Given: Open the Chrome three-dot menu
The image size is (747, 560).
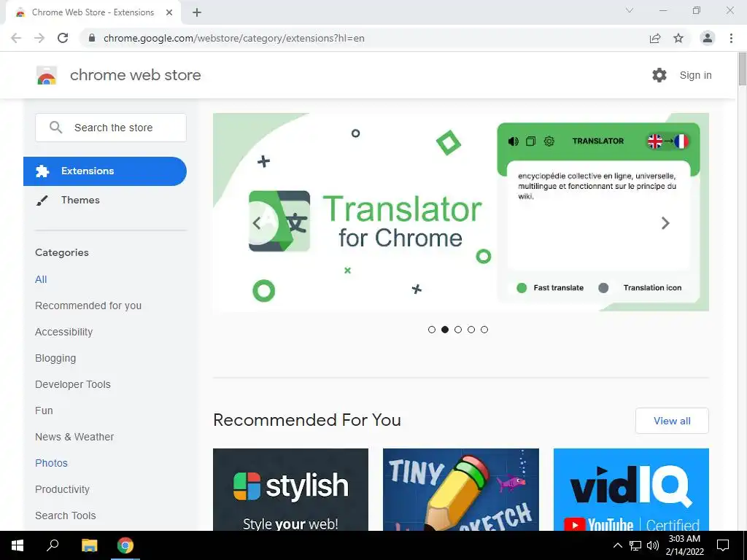Looking at the screenshot, I should click(x=731, y=38).
